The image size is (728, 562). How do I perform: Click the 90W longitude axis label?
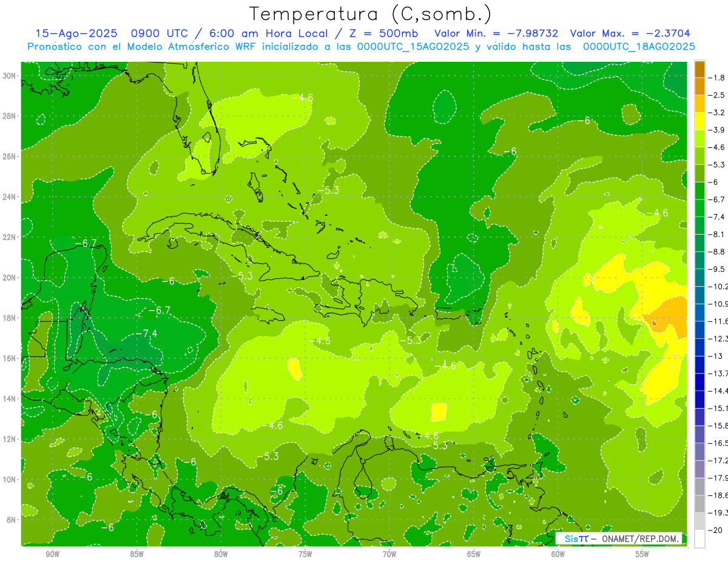pyautogui.click(x=52, y=554)
